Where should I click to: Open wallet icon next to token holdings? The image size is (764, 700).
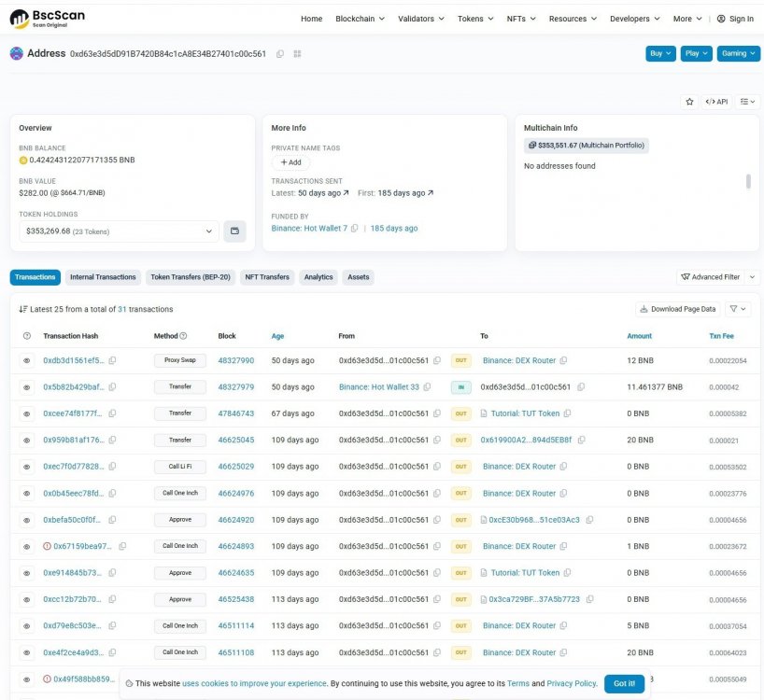tap(234, 231)
